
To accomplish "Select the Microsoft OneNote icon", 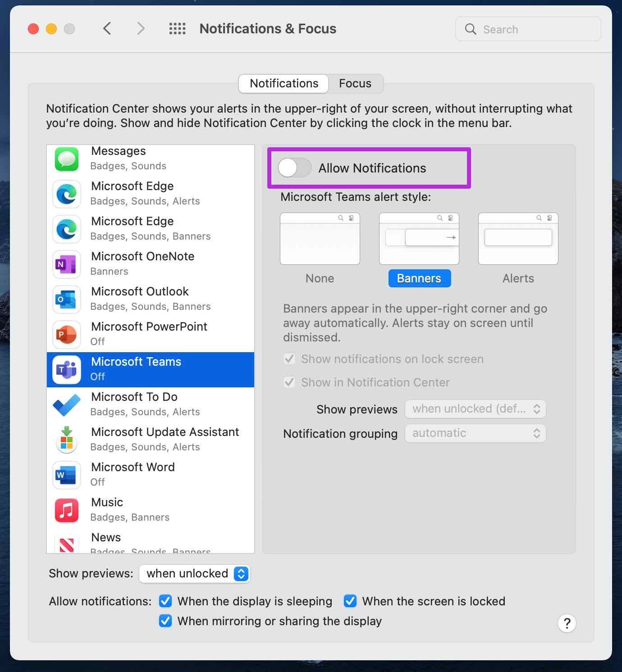I will pyautogui.click(x=67, y=264).
